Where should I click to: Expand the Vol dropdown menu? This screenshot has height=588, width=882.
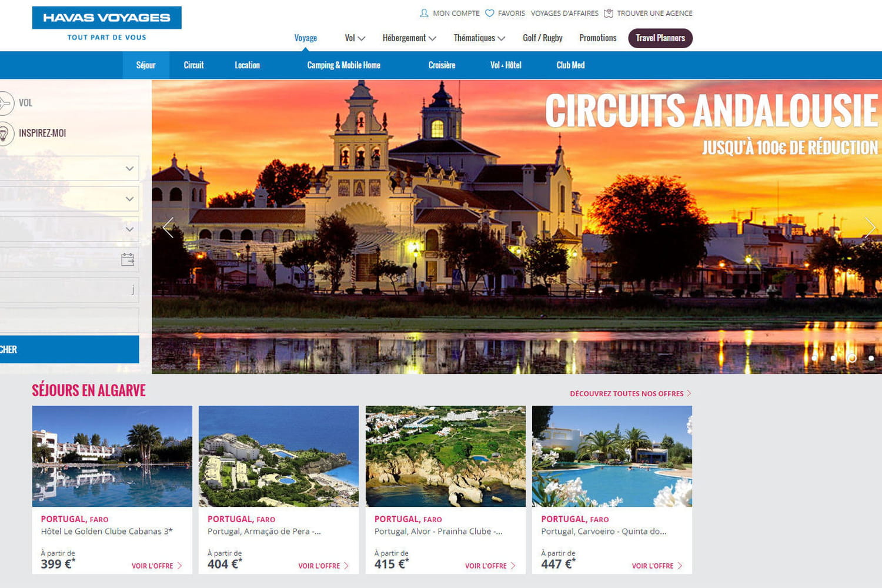(355, 38)
